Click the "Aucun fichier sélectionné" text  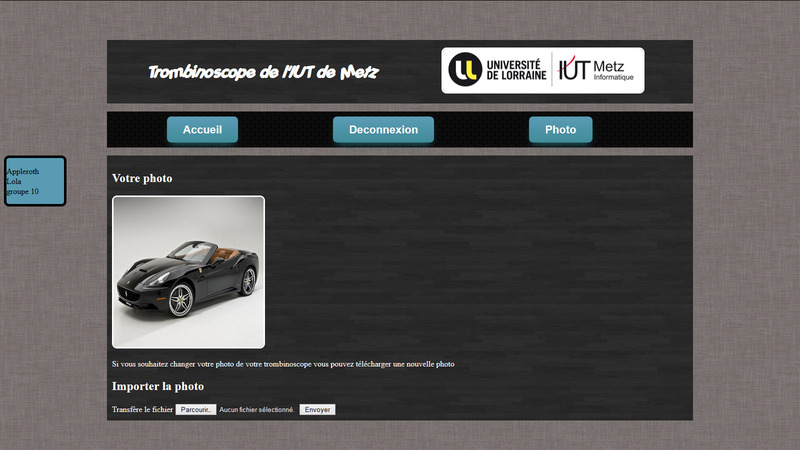tap(257, 410)
